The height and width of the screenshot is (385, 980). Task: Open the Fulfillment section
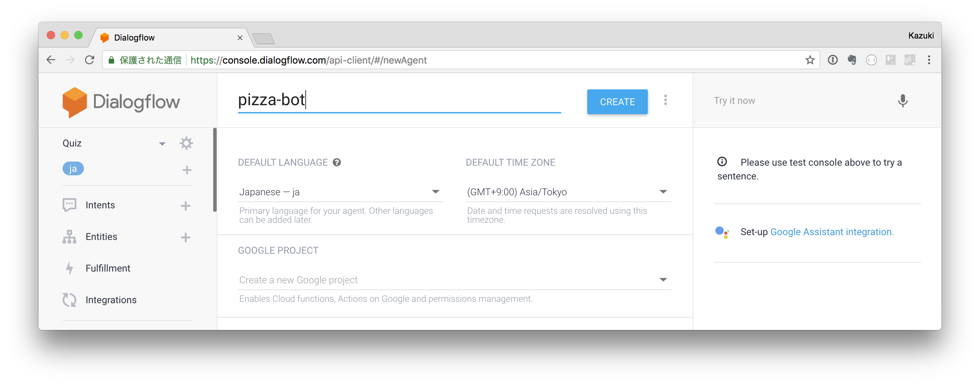tap(108, 268)
